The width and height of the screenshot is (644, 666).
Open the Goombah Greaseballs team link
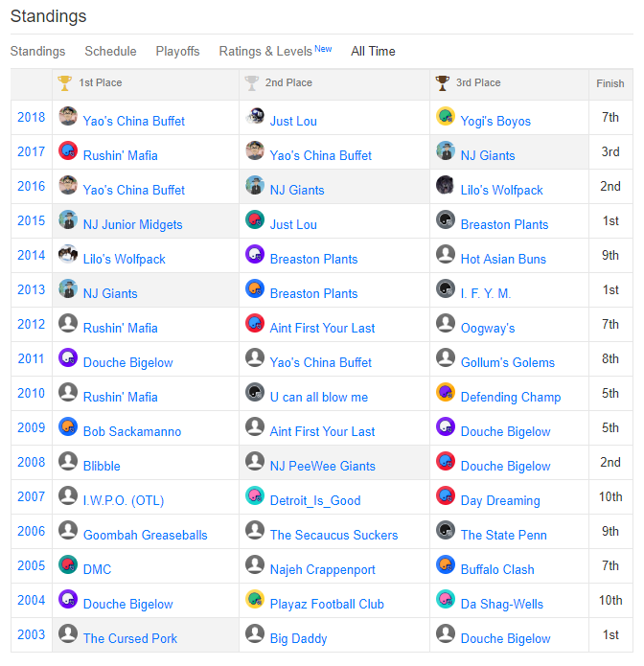coord(146,535)
